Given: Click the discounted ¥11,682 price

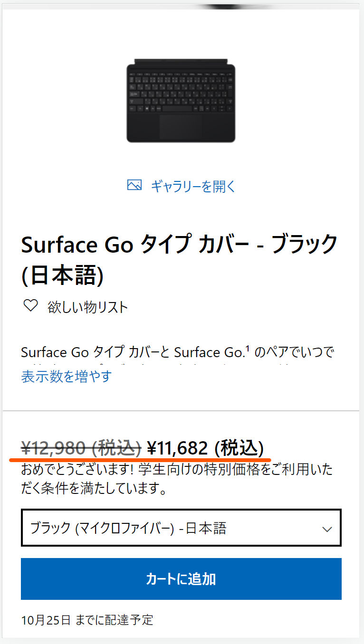Looking at the screenshot, I should pyautogui.click(x=178, y=448).
